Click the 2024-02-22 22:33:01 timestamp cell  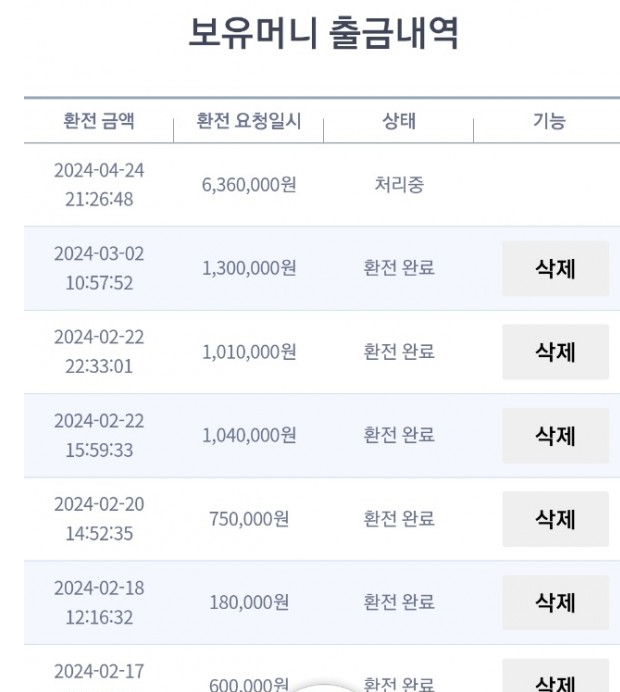tap(99, 352)
